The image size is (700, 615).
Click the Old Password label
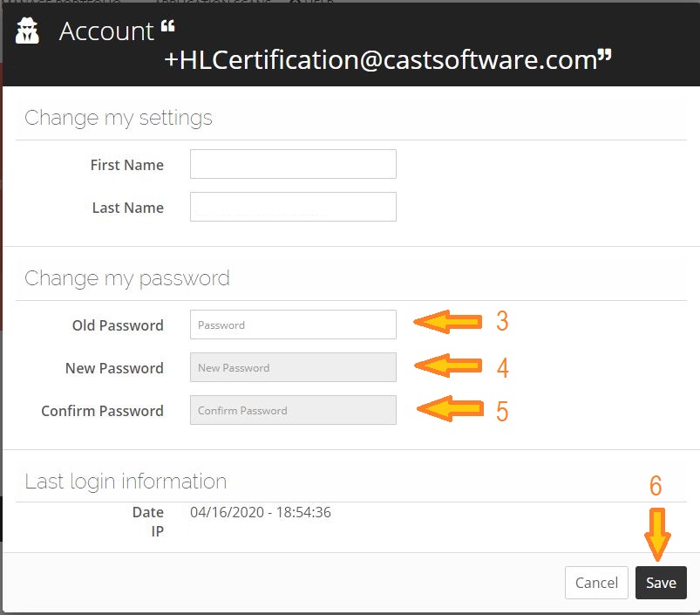point(118,325)
